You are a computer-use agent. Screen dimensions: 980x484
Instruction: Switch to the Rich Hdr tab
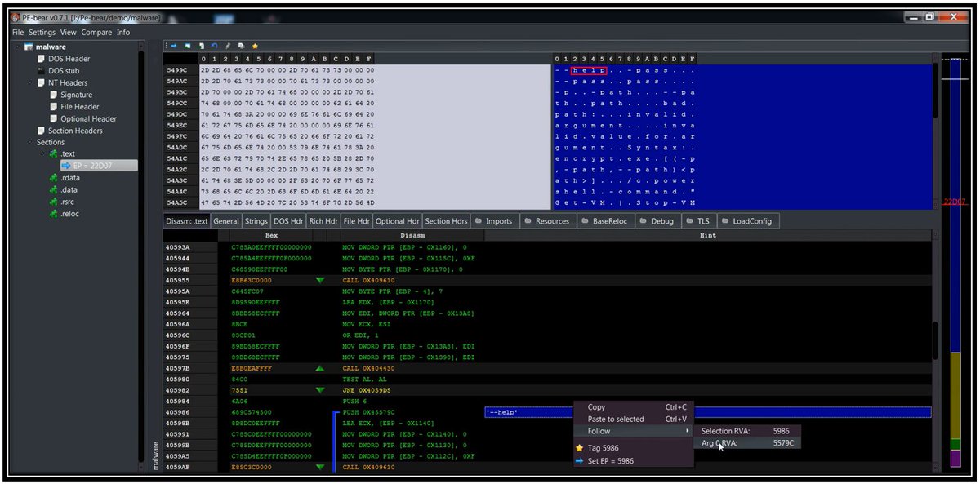click(323, 221)
